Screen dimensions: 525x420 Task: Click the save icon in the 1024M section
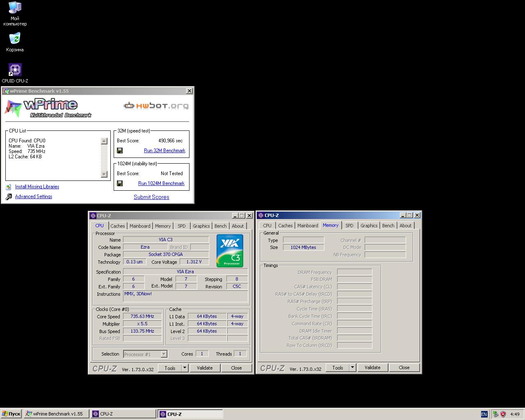(120, 183)
